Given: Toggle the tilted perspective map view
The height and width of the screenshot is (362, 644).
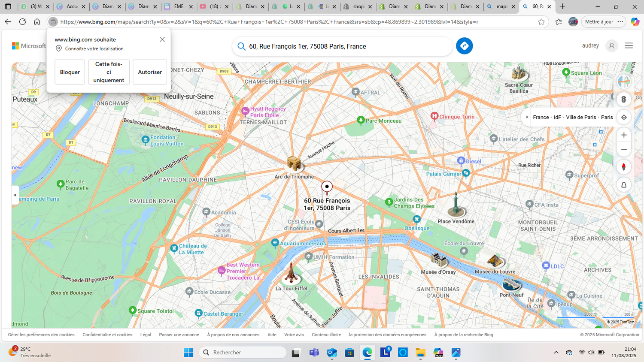Looking at the screenshot, I should [624, 185].
